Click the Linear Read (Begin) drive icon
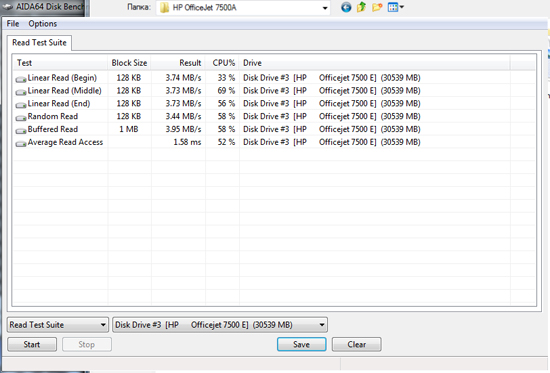Viewport: 550px width, 373px height. click(21, 79)
